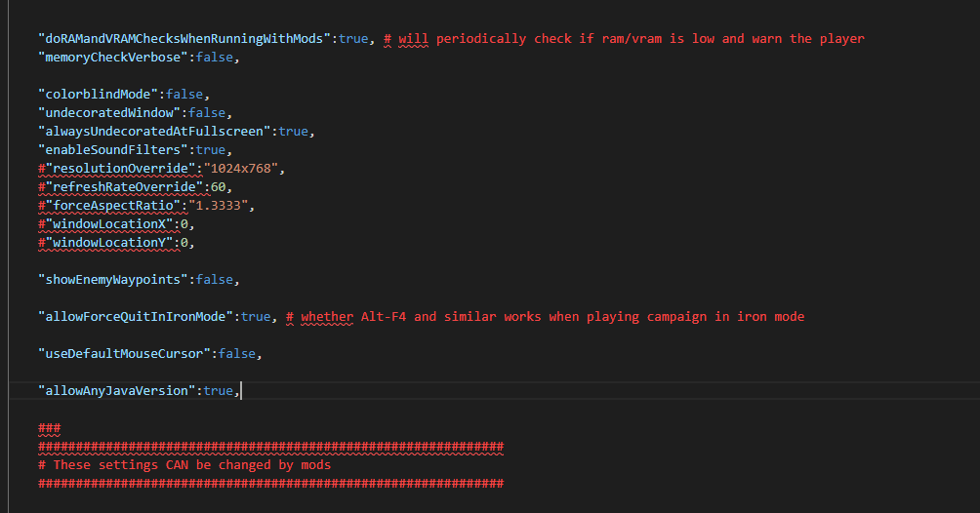The image size is (980, 513).
Task: Select the "alwaysUndecoratedAtFullscreen" key text
Action: click(x=157, y=132)
